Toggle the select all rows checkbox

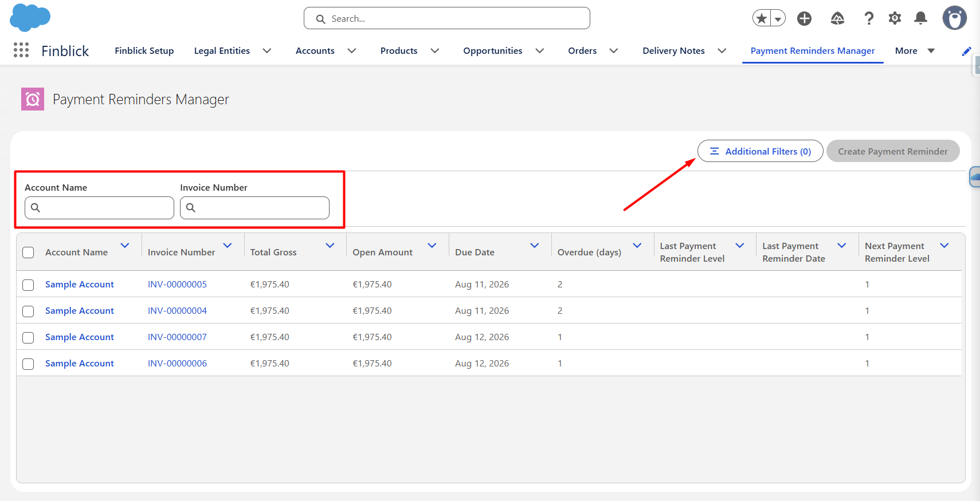click(x=28, y=253)
